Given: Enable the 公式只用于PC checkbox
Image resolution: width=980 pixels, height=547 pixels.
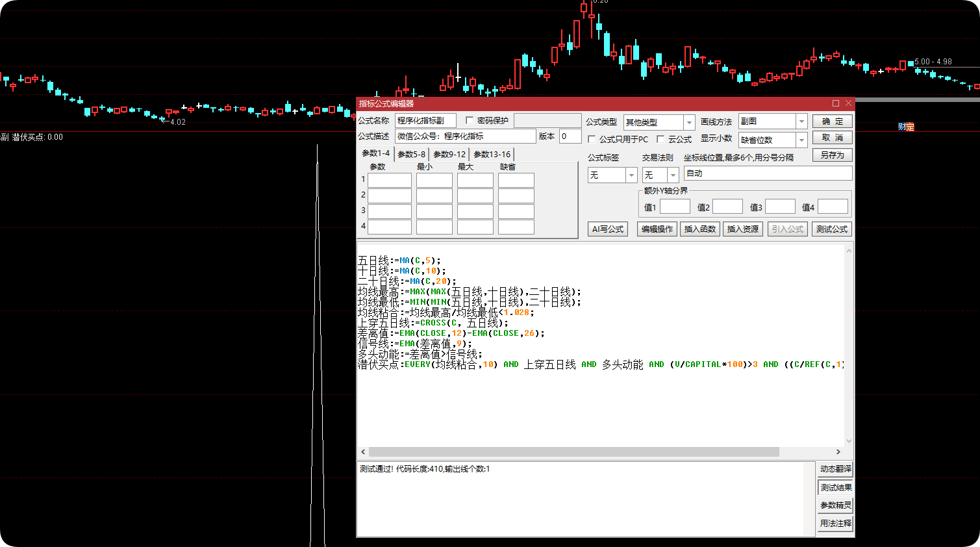Looking at the screenshot, I should pos(592,139).
